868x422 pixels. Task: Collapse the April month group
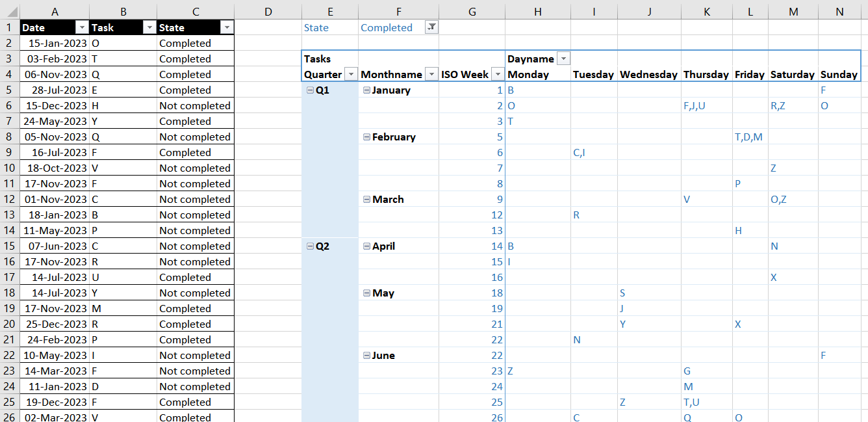click(x=366, y=246)
